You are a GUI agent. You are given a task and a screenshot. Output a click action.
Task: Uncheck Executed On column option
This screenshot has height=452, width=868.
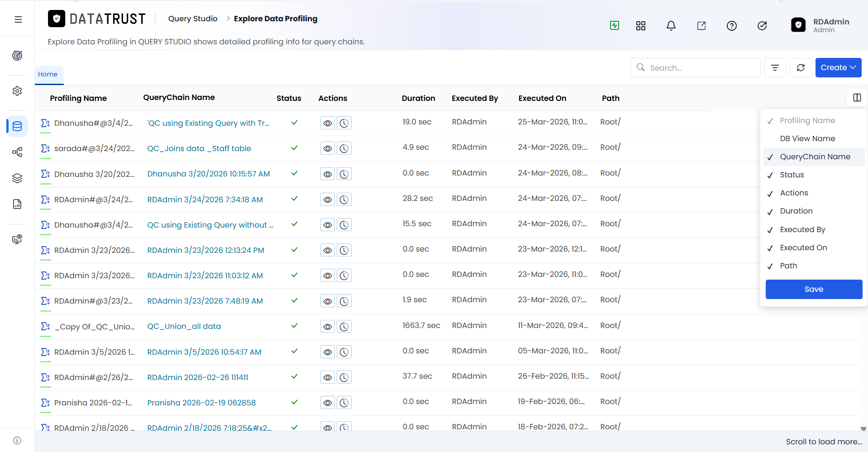(814, 247)
